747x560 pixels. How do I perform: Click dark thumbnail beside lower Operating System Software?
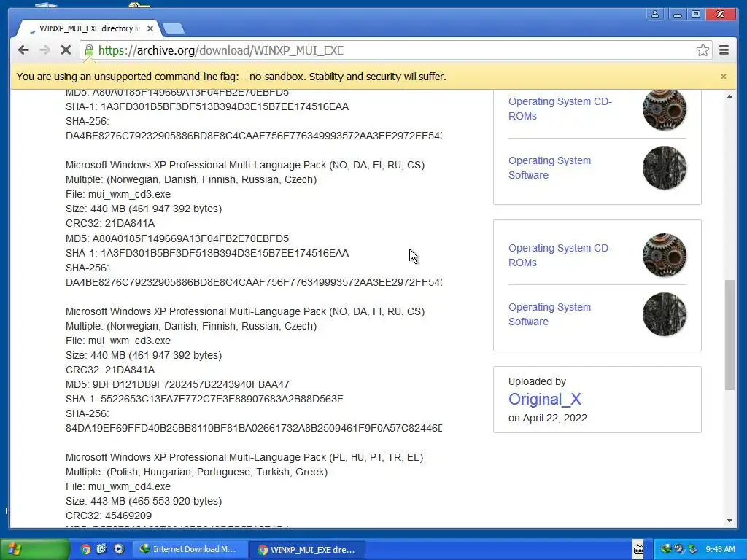pos(665,314)
